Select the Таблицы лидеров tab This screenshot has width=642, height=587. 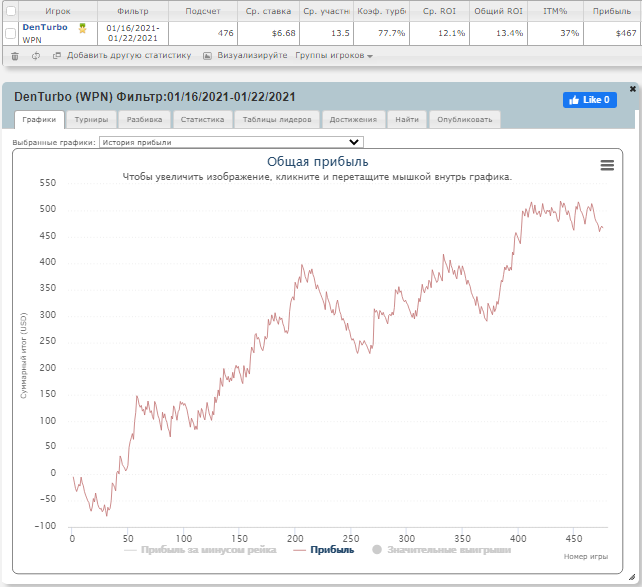coord(277,120)
